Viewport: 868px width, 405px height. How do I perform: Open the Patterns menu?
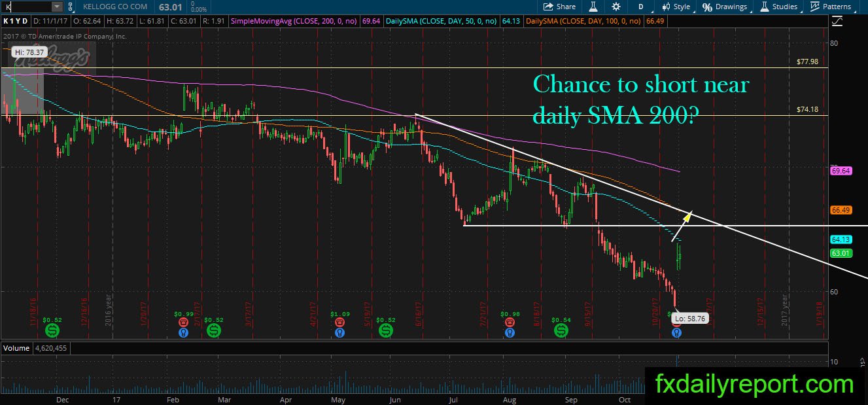click(830, 7)
